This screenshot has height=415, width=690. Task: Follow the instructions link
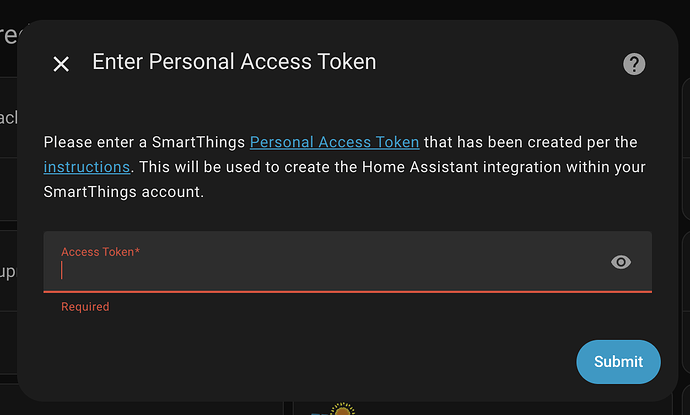coord(87,167)
